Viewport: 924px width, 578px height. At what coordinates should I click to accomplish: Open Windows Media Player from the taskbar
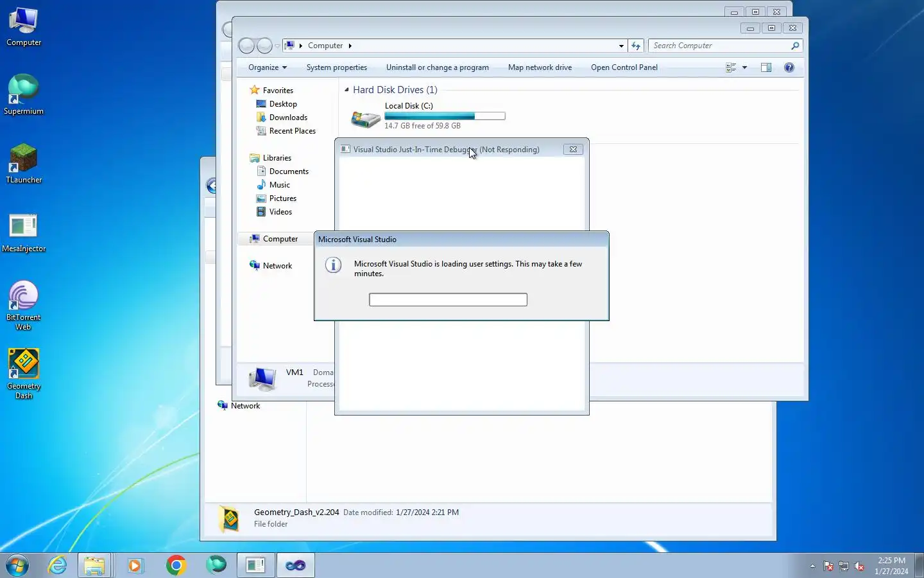click(135, 566)
